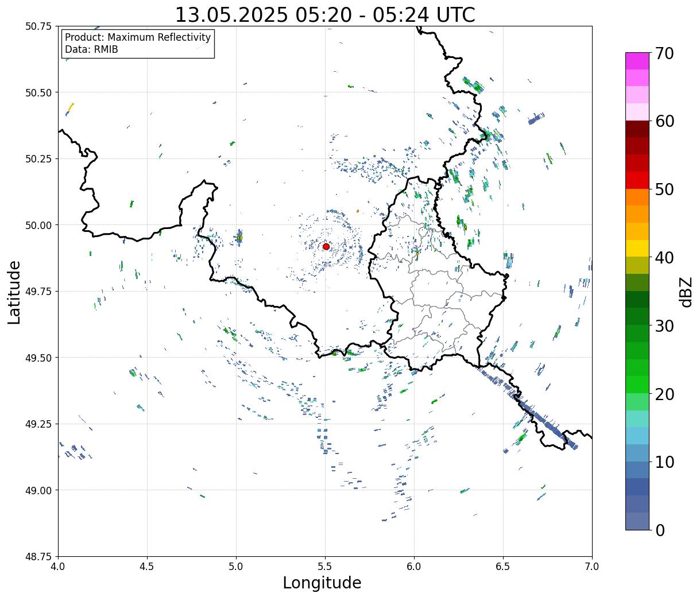Click the 50 tick label on colorbar
Viewport: 700px width, 597px height.
pyautogui.click(x=664, y=189)
